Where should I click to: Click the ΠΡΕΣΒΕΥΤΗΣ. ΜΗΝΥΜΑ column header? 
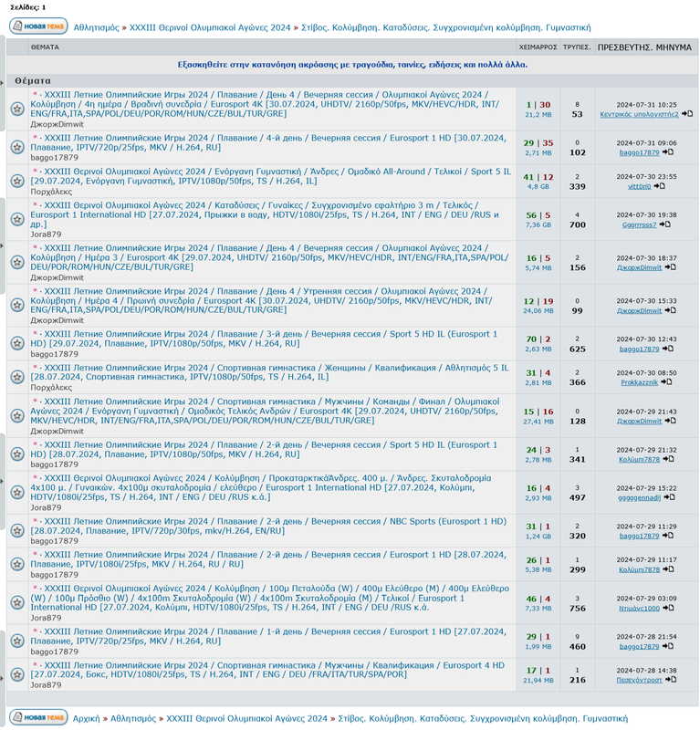(644, 47)
